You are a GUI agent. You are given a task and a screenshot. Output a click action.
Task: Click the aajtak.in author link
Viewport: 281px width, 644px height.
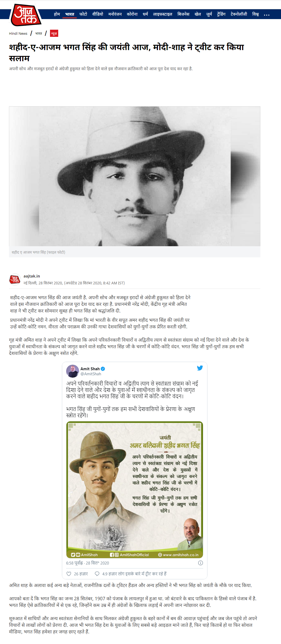(32, 276)
